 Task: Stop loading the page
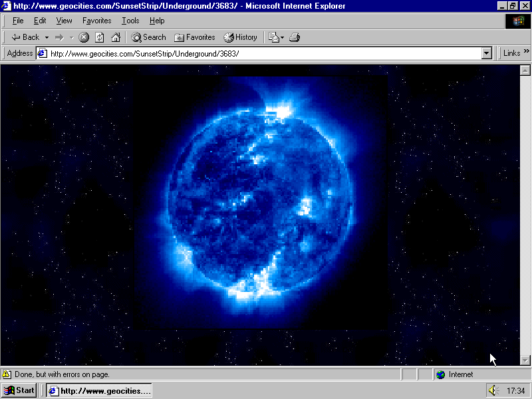click(x=84, y=37)
